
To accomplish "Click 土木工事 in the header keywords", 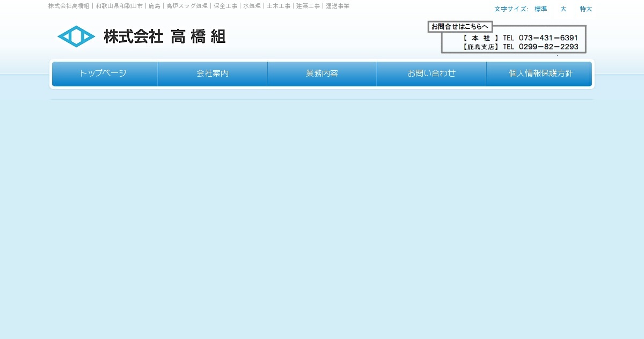I will coord(279,6).
